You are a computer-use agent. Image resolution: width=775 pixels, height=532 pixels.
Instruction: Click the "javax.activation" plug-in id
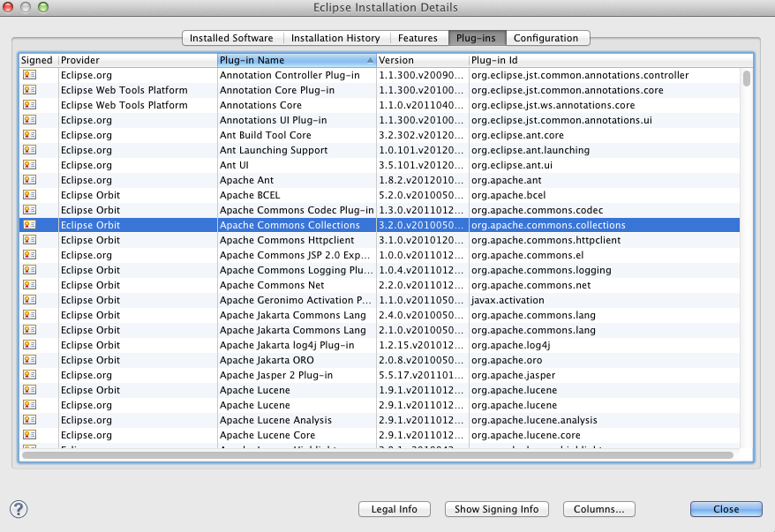[x=508, y=300]
